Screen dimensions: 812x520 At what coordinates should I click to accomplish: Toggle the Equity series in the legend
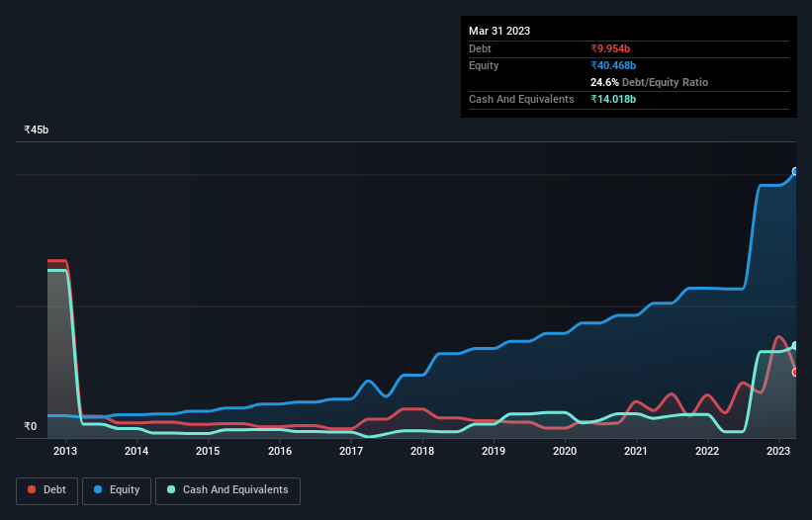(x=117, y=490)
